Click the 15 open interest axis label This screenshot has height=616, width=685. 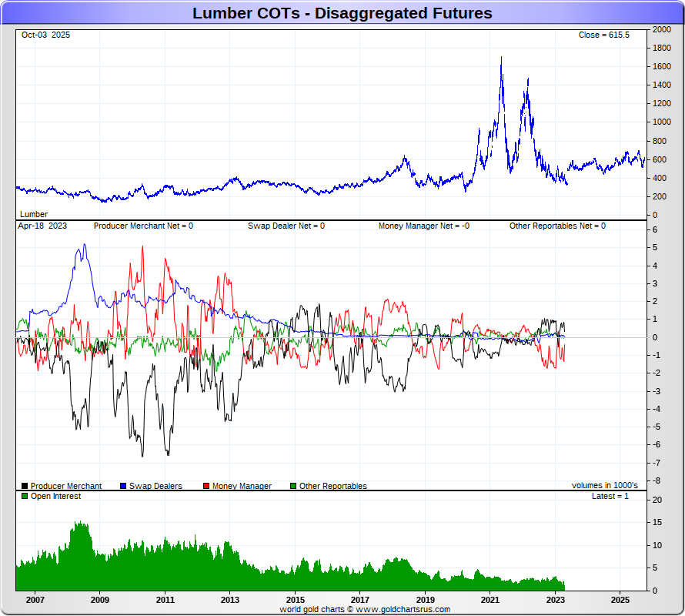pyautogui.click(x=657, y=522)
